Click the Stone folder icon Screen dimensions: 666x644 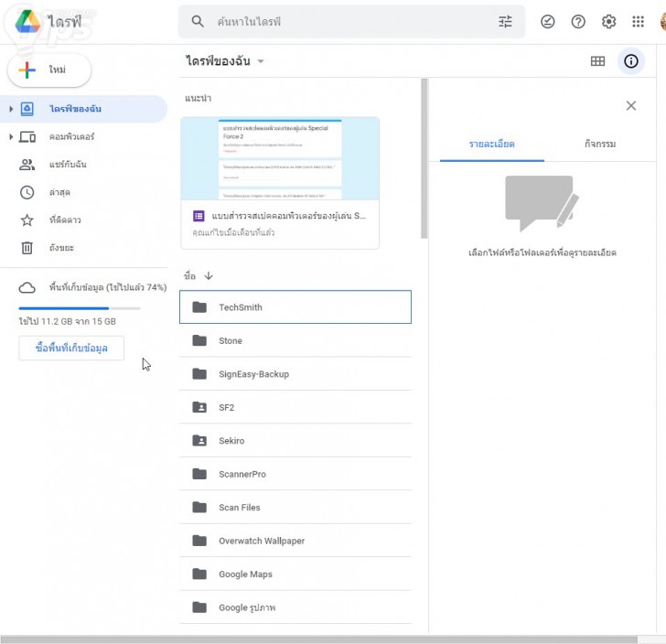tap(199, 340)
